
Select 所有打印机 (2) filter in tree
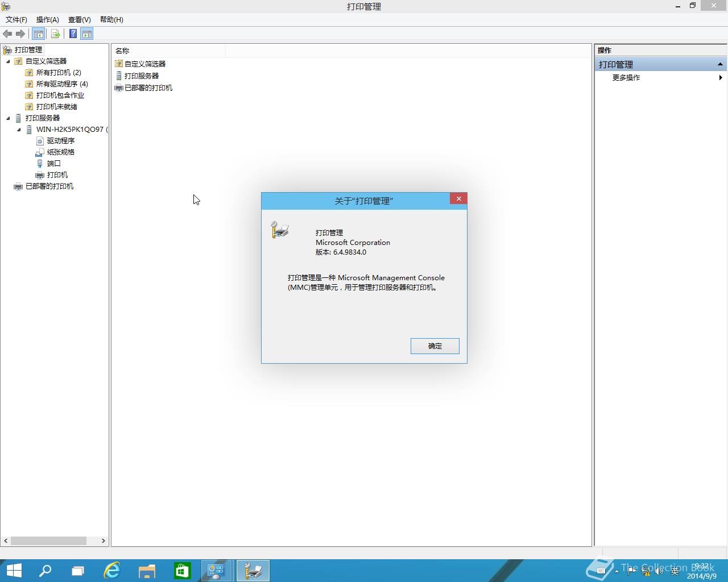tap(59, 73)
